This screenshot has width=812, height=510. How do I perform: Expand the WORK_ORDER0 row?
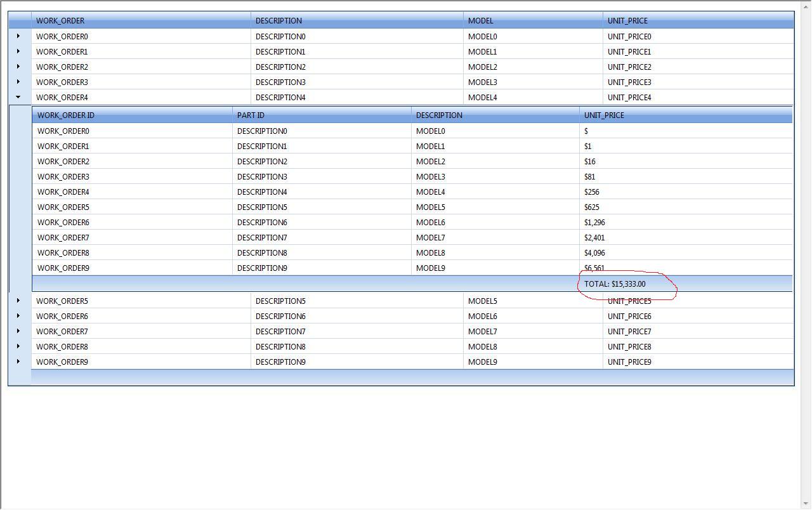(18, 36)
